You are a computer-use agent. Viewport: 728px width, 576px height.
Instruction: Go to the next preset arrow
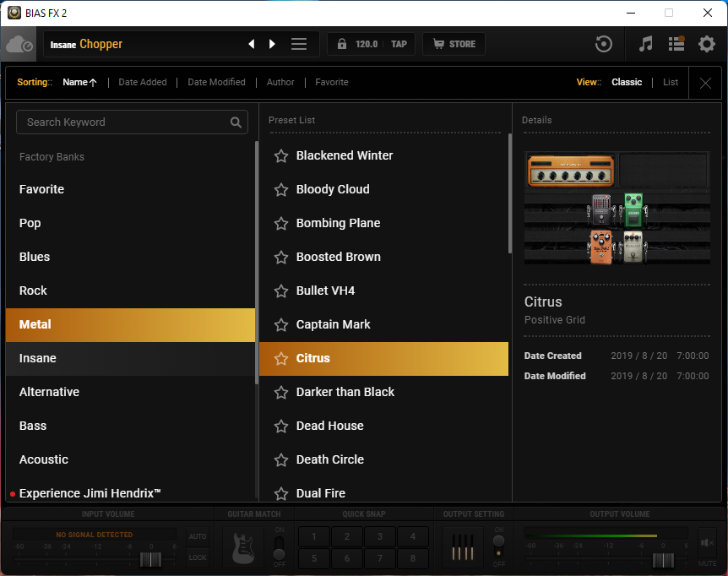[272, 44]
